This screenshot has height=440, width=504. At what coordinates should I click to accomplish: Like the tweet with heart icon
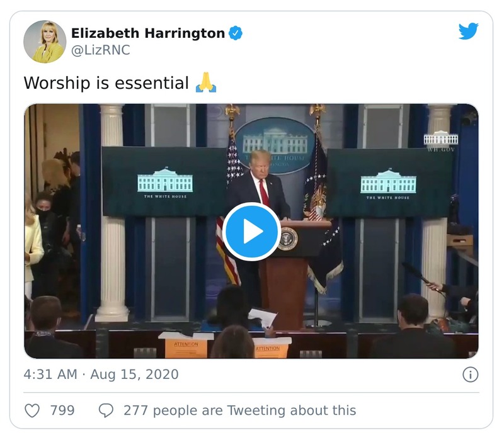33,410
